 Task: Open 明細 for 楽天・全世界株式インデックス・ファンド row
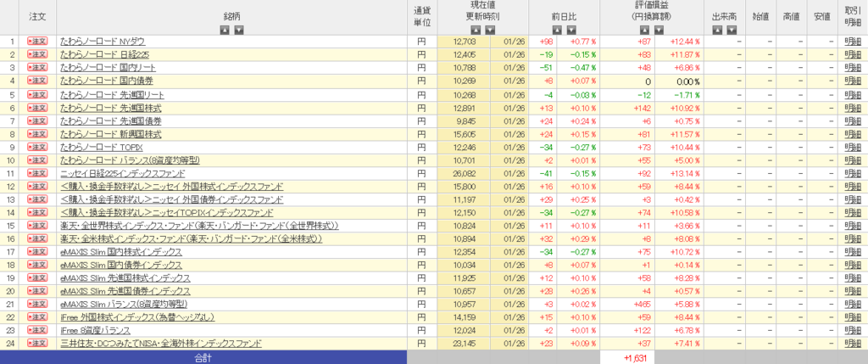[853, 226]
